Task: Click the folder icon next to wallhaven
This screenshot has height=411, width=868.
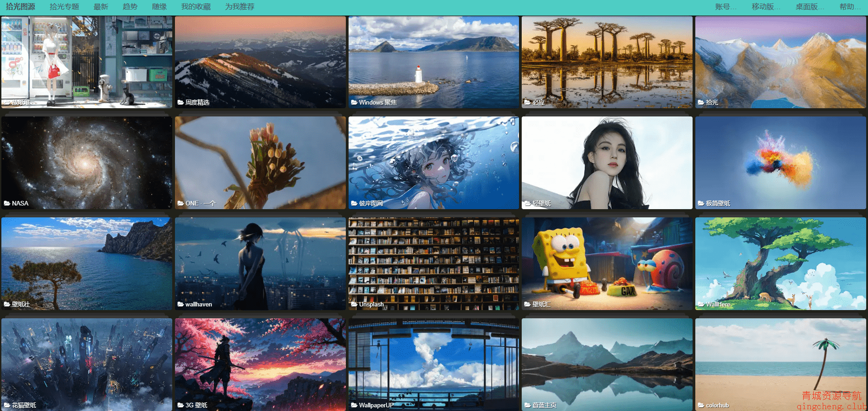Action: tap(180, 304)
